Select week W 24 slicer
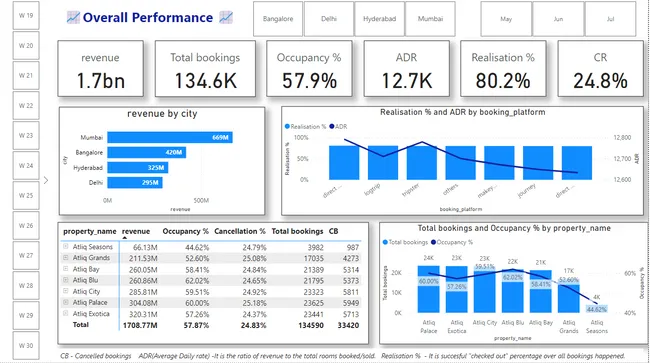The width and height of the screenshot is (650, 363). click(26, 165)
